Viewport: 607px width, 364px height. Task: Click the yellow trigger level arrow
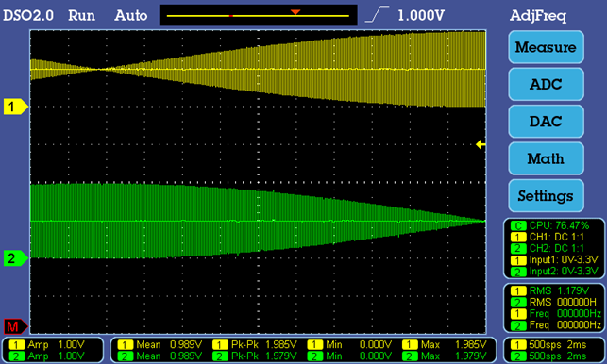click(x=481, y=144)
